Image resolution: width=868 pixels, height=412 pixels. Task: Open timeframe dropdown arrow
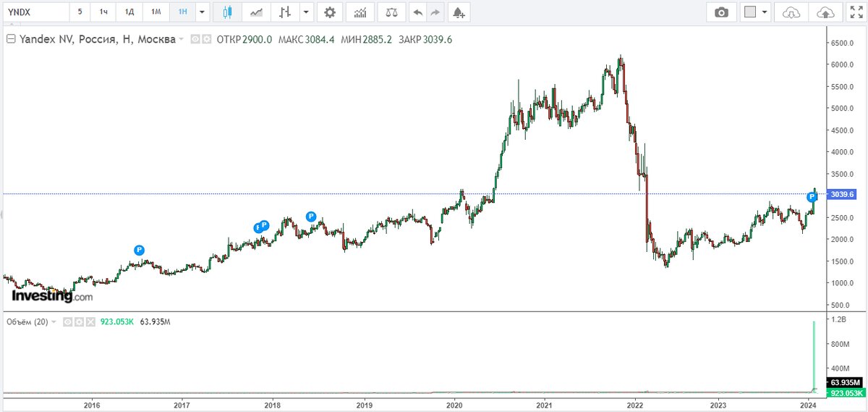point(202,12)
